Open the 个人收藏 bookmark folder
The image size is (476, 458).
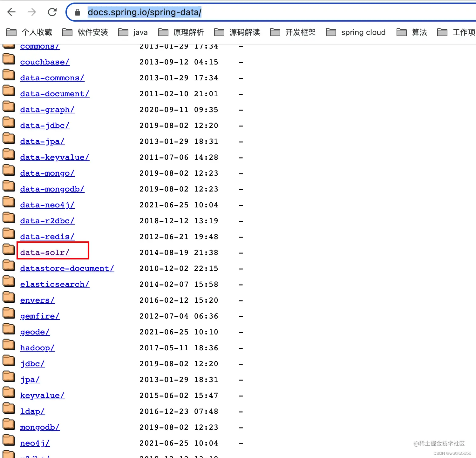point(29,32)
